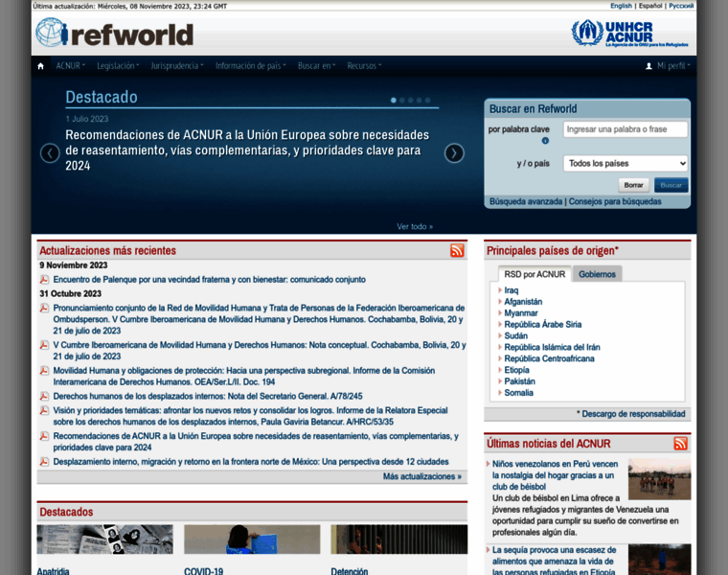Viewport: 728px width, 575px height.
Task: Open PDF icon for Desplazamiento interno México
Action: [44, 462]
